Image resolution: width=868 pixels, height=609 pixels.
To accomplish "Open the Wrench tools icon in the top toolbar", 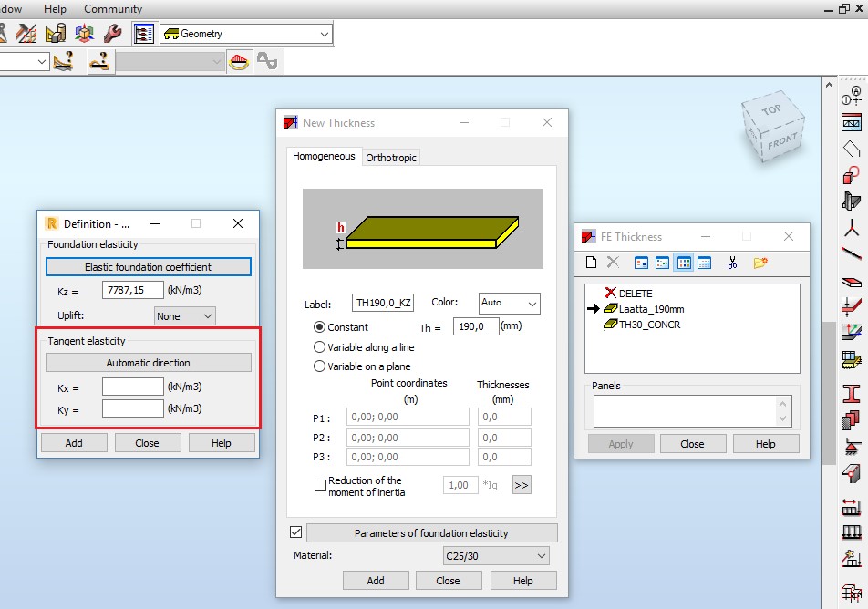I will point(114,33).
